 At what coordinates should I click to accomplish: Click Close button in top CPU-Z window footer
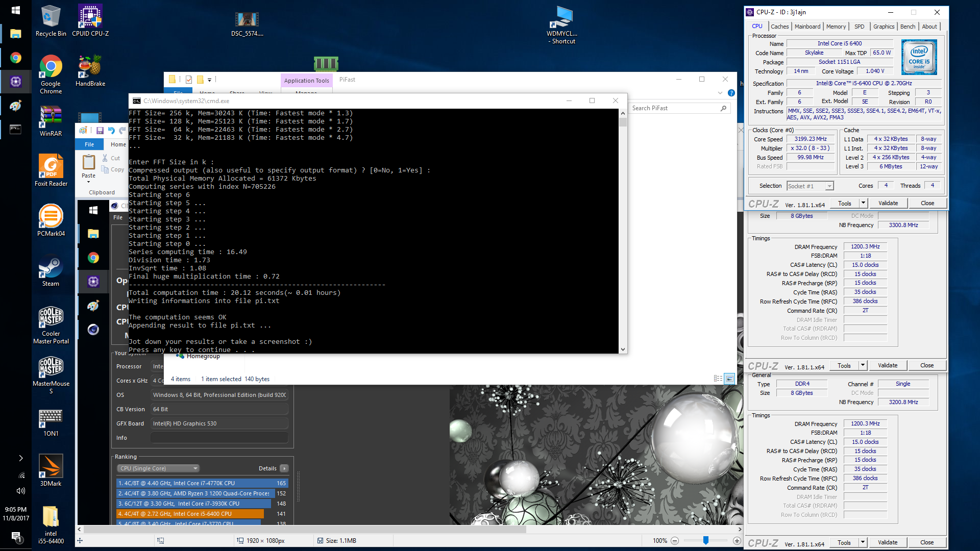coord(927,203)
